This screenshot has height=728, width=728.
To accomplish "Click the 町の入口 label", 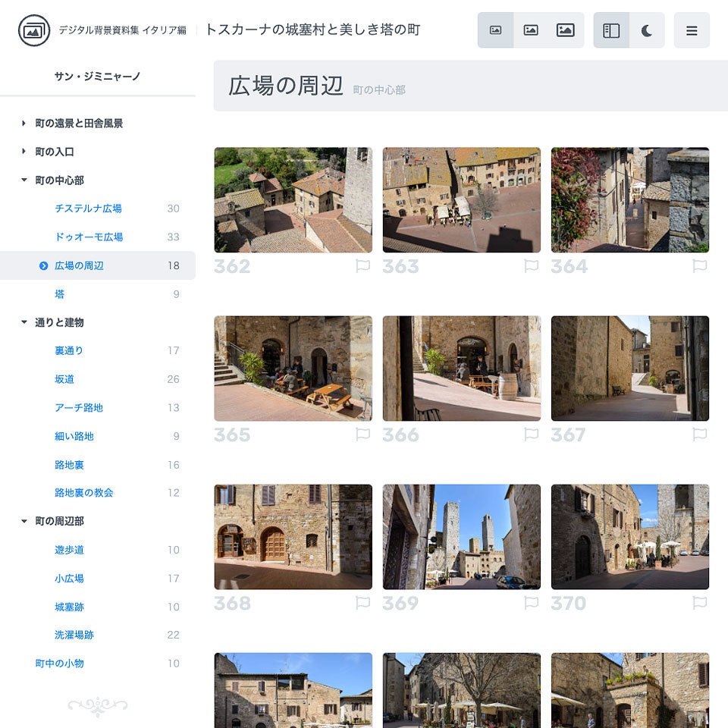I will [x=55, y=152].
